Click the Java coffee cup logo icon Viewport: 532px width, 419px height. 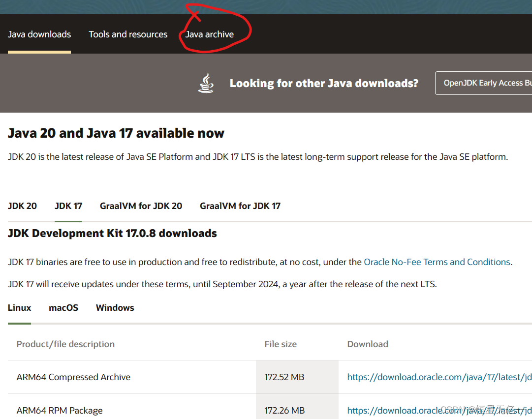pyautogui.click(x=206, y=83)
